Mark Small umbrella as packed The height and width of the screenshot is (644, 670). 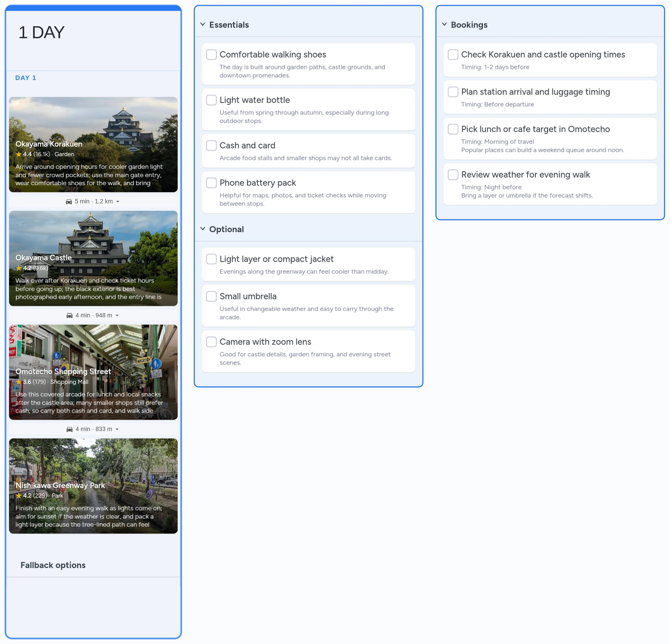point(211,296)
